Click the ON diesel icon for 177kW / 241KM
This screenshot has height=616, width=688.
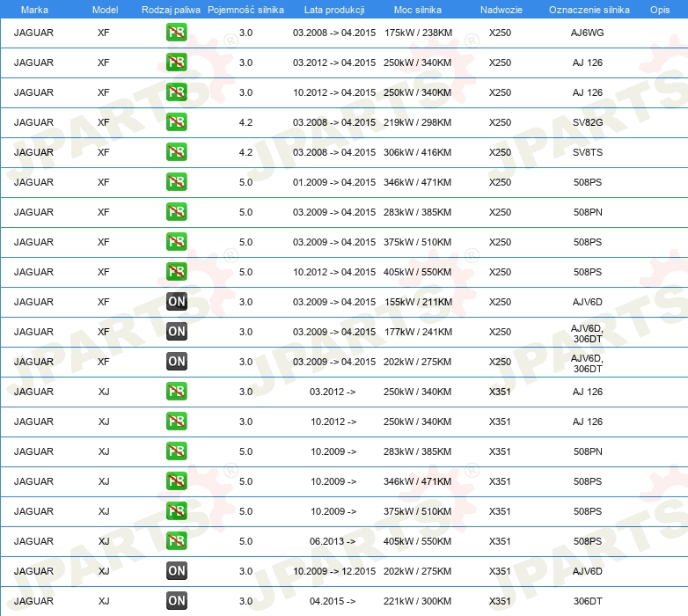[176, 331]
